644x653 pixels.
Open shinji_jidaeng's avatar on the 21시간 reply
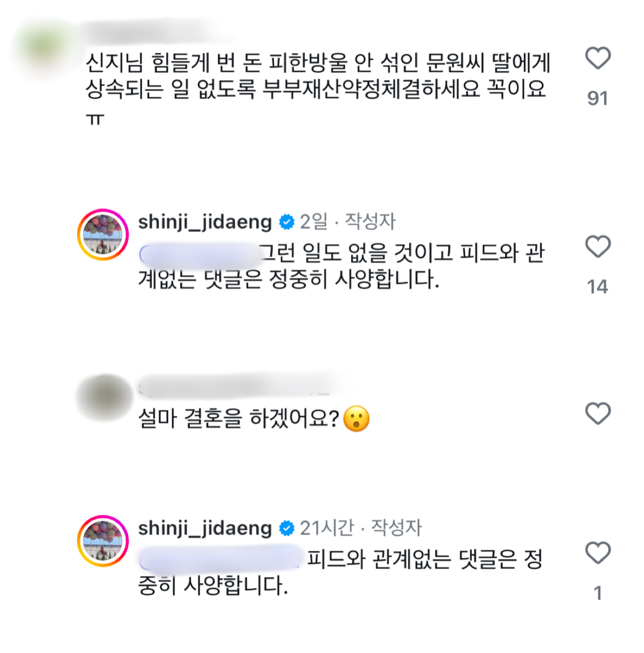[103, 541]
